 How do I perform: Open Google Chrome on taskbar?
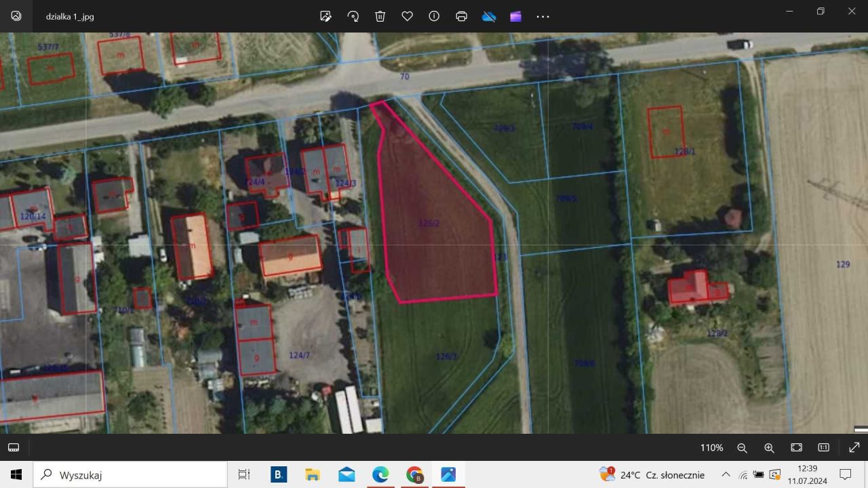[x=414, y=474]
